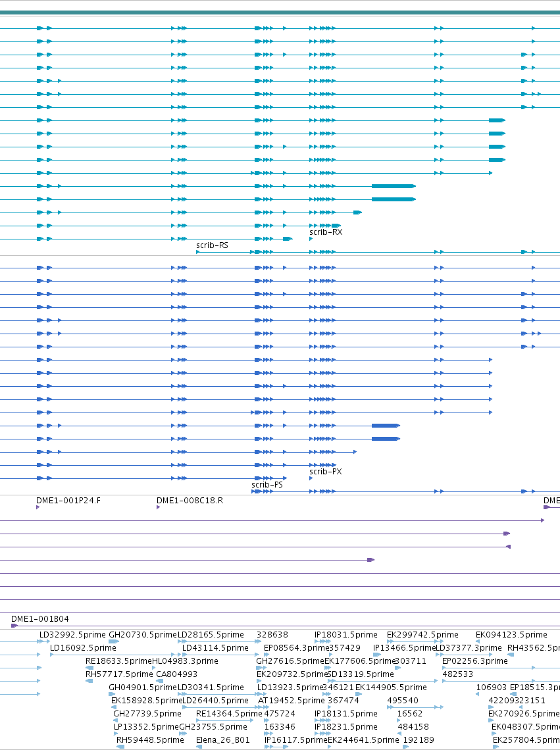Viewport: 560px width, 750px height.
Task: Click the 192189 feature label
Action: tap(419, 740)
